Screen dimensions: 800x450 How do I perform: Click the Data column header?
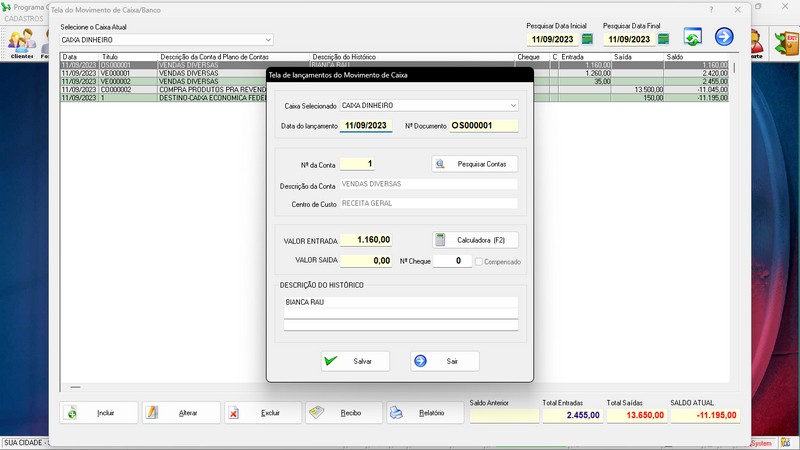80,57
